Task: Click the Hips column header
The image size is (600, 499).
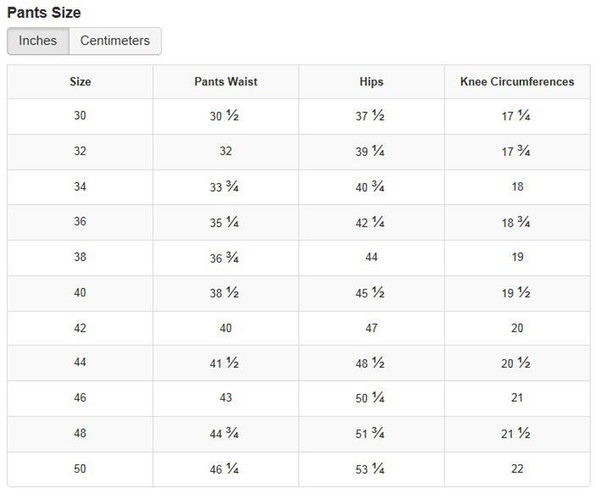Action: [372, 82]
